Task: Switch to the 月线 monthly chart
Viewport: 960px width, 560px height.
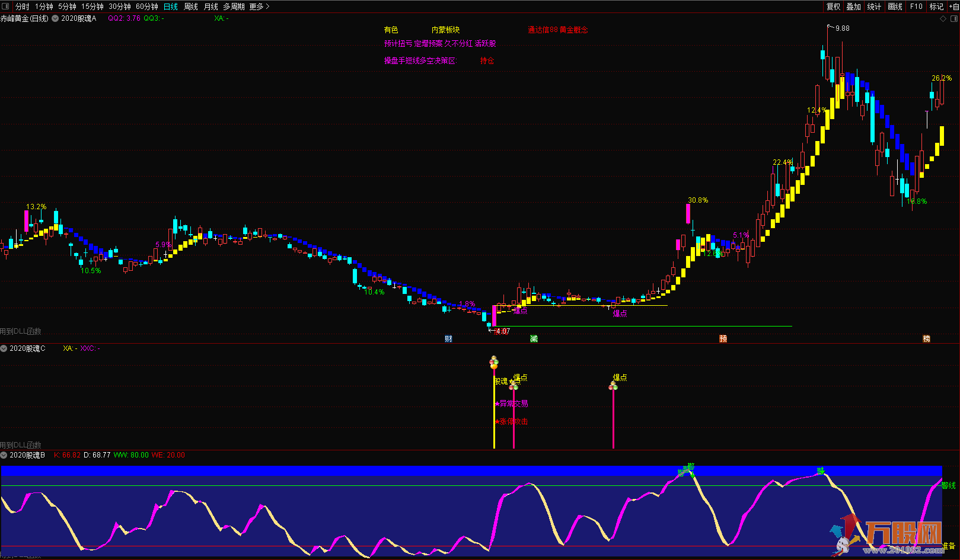Action: (211, 7)
